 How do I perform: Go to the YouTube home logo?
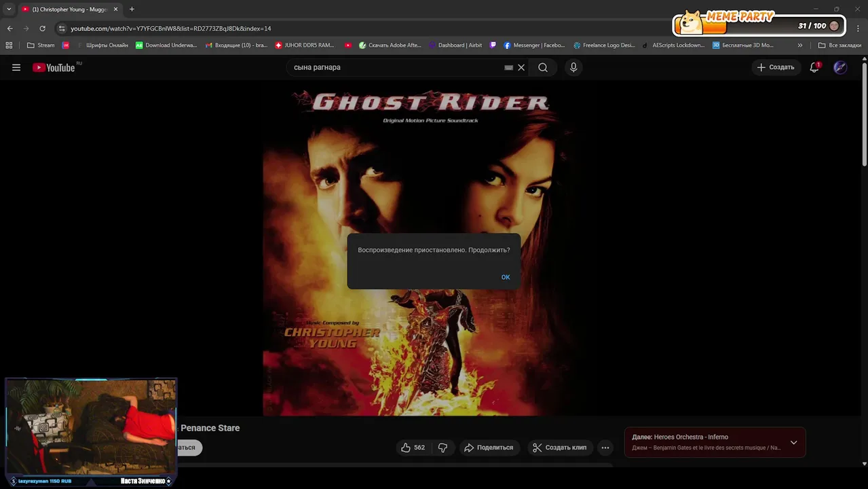[54, 67]
